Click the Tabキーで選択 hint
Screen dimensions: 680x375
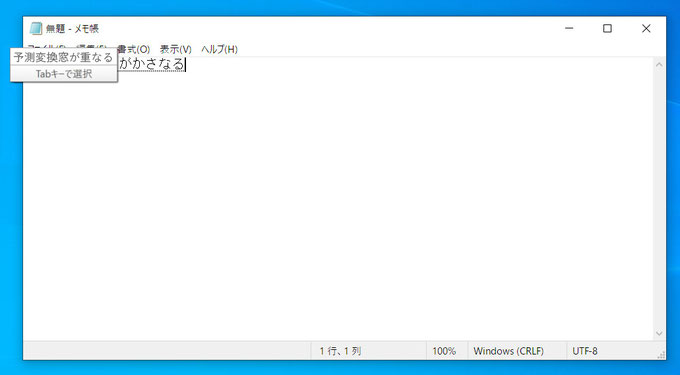[x=64, y=74]
